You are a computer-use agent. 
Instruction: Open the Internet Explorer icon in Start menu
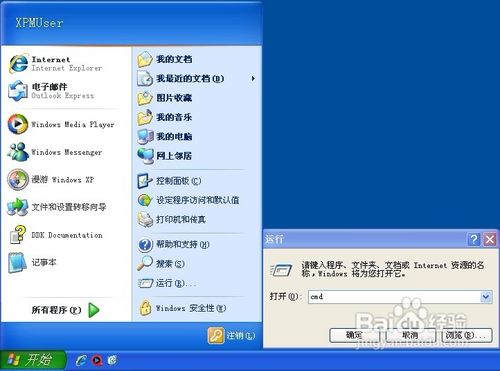coord(18,63)
